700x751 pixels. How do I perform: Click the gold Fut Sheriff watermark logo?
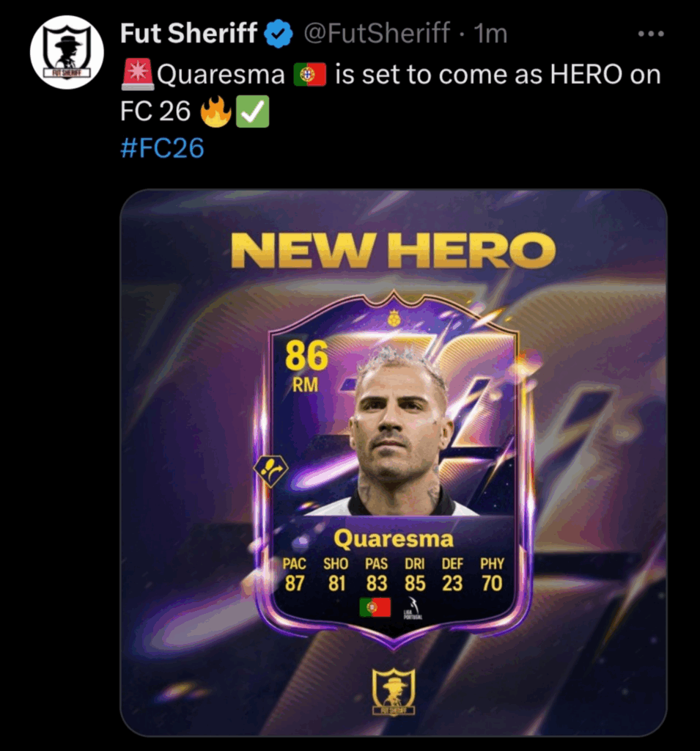[394, 692]
